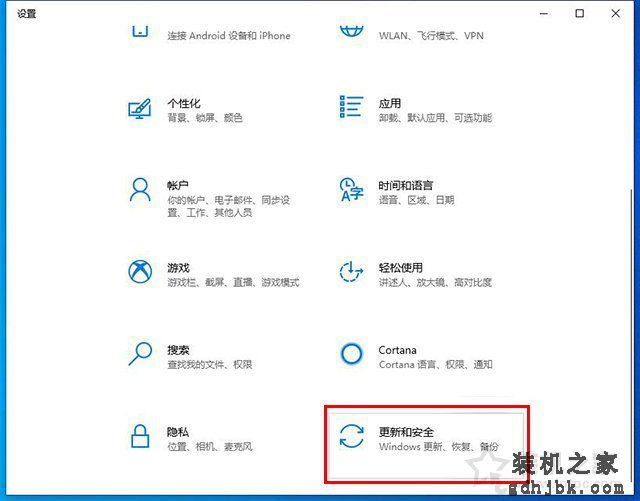Viewport: 640px width, 501px height.
Task: Click 'WLAN、飞行模式、VPN' description
Action: click(x=431, y=36)
